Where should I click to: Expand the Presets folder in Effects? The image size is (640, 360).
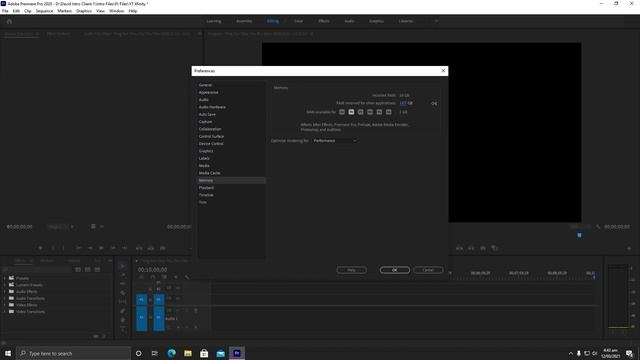coord(4,278)
